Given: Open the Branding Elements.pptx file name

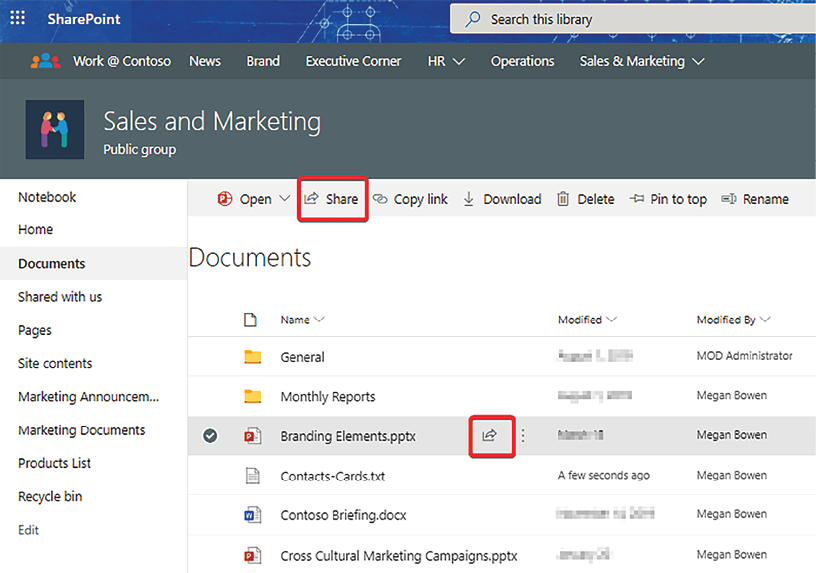Looking at the screenshot, I should click(348, 436).
